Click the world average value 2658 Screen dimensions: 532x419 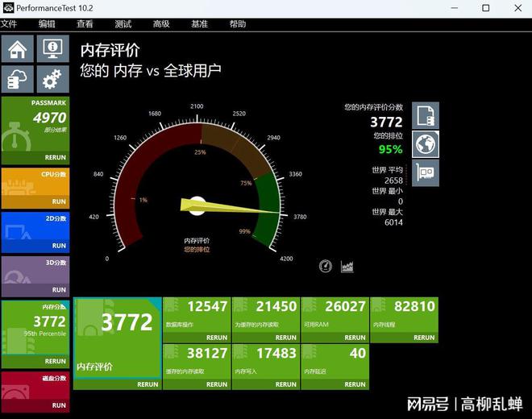393,180
